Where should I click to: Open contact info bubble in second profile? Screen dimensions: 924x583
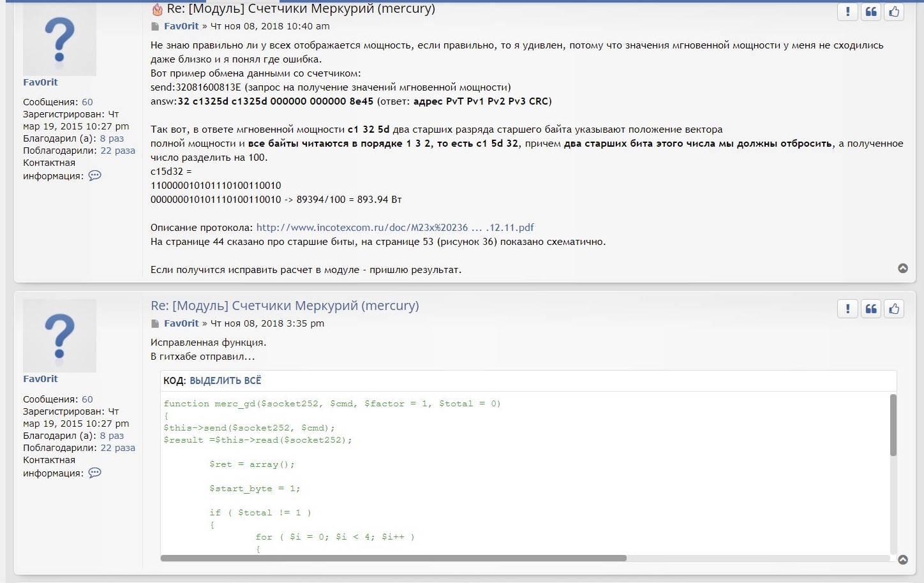95,473
